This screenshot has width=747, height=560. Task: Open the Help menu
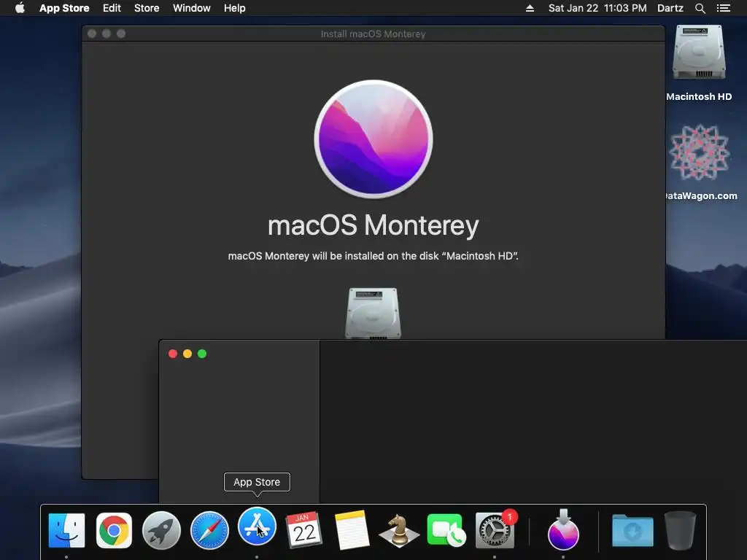tap(235, 8)
